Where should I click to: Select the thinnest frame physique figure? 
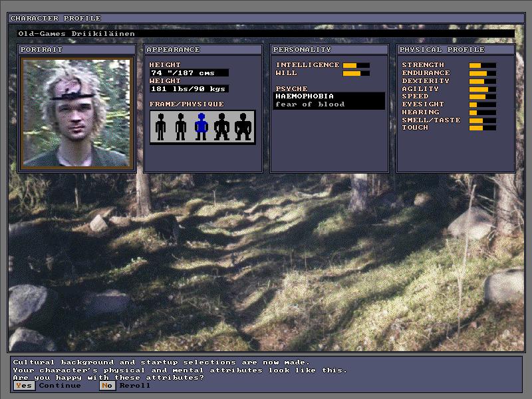pos(160,127)
